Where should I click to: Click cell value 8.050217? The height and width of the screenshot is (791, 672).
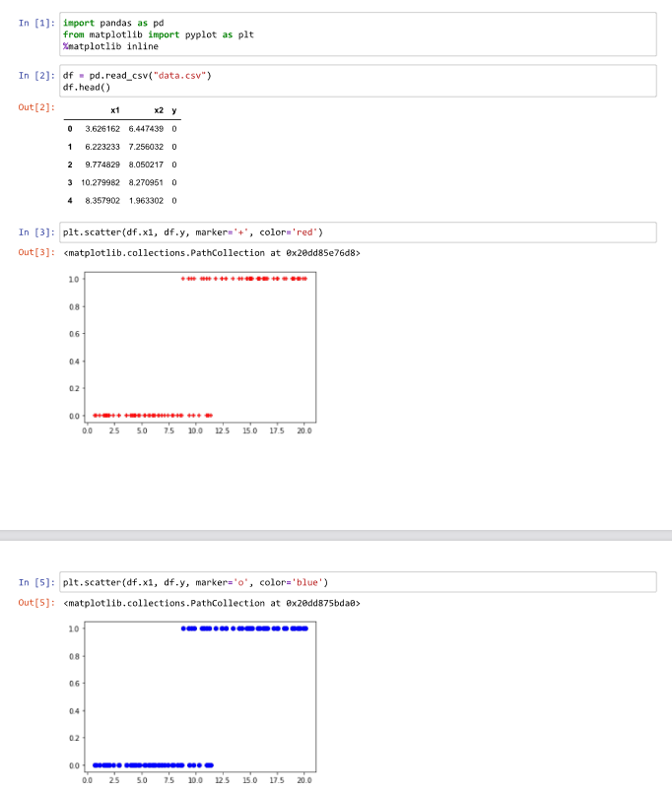tap(146, 165)
